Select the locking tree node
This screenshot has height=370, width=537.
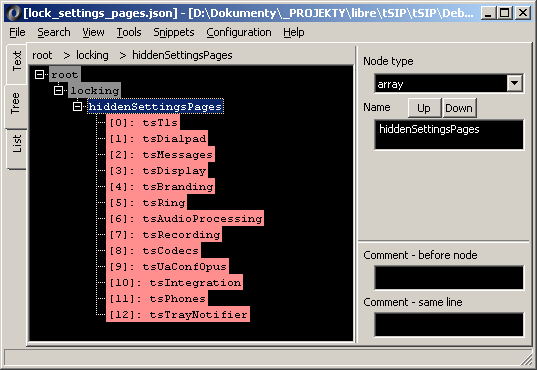click(95, 90)
